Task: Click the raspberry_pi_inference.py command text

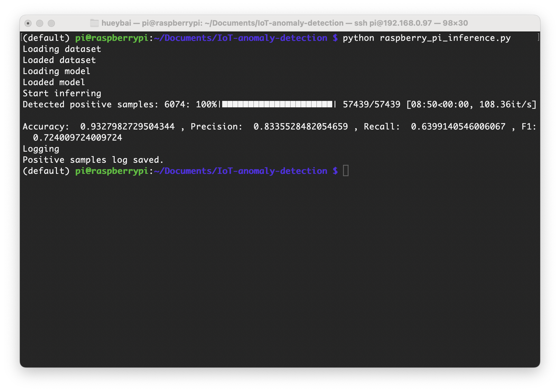Action: pos(445,38)
